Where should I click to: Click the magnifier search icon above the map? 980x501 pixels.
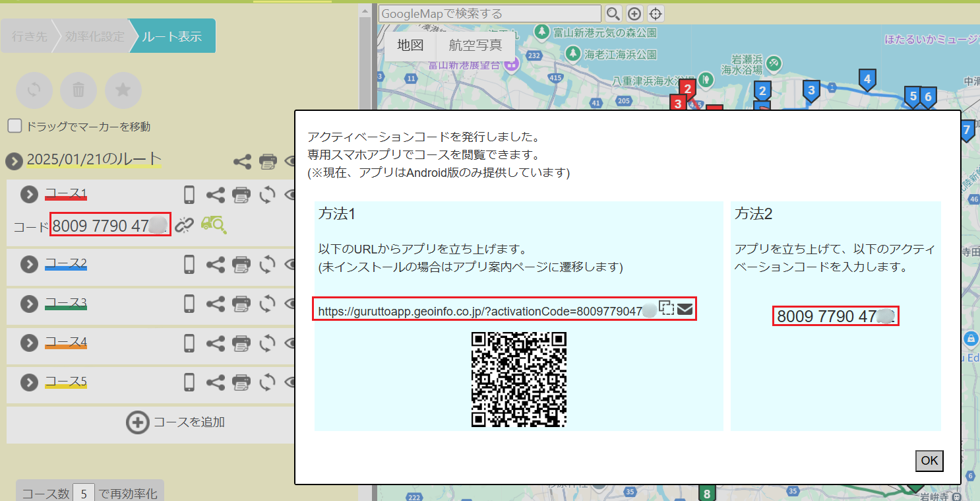coord(613,14)
